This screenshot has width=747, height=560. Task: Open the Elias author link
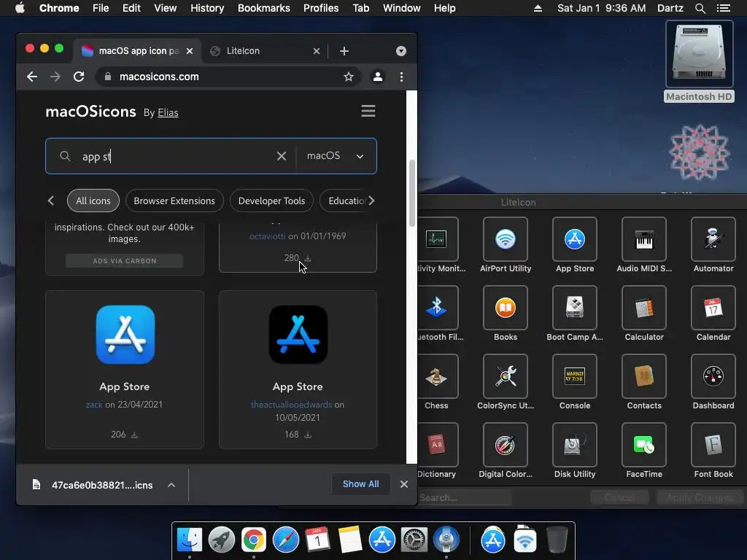pos(168,113)
